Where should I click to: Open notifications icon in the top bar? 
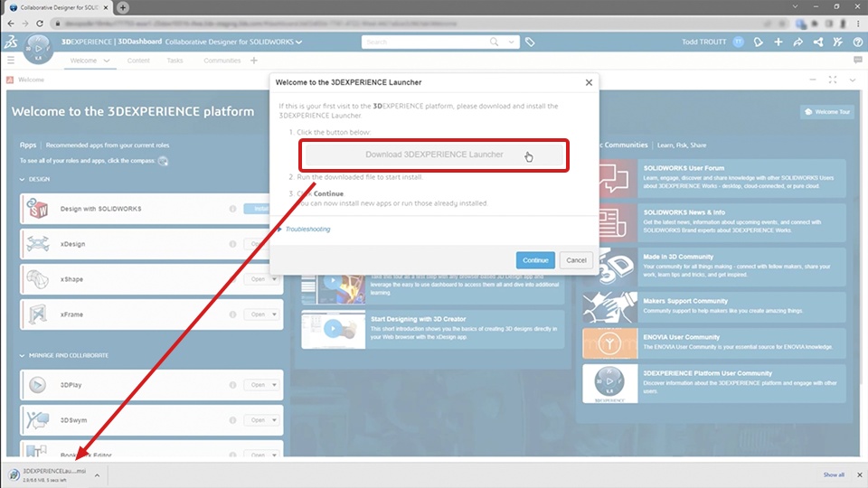(758, 42)
